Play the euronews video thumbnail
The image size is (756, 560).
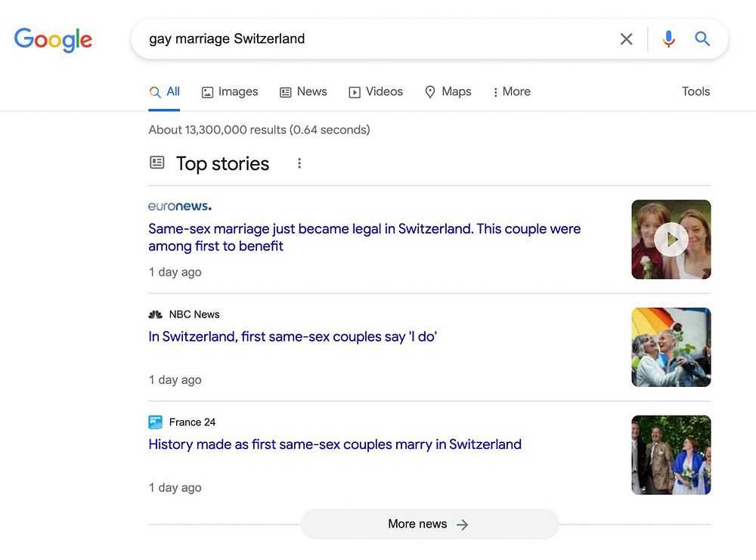pos(671,240)
